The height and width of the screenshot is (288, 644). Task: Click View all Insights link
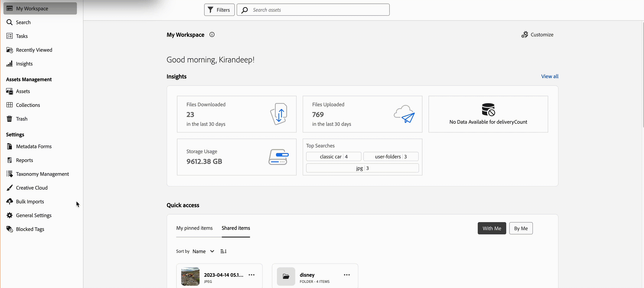pyautogui.click(x=549, y=76)
